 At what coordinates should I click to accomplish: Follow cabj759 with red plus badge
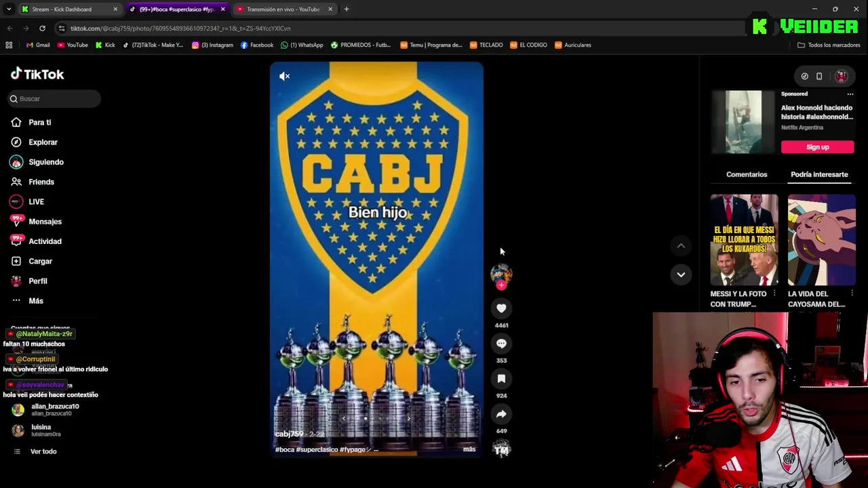coord(501,285)
